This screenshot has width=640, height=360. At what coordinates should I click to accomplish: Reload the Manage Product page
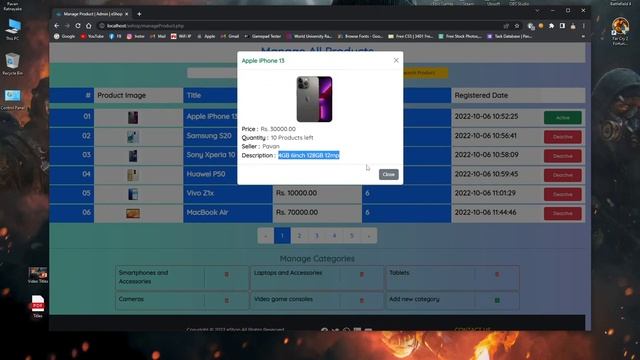(78, 26)
